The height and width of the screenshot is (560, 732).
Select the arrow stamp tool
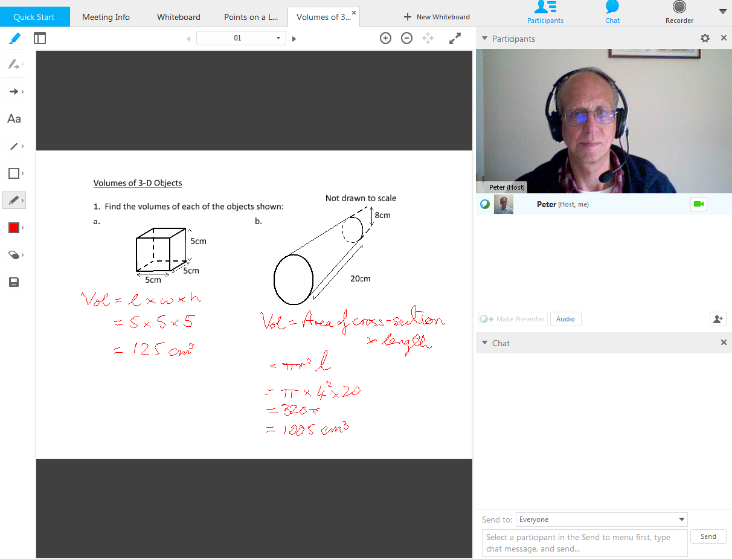click(14, 91)
